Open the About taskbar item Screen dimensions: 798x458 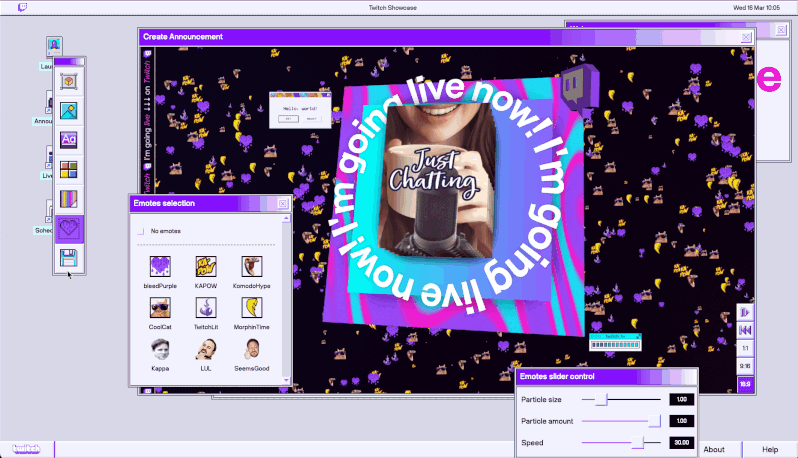click(x=714, y=449)
